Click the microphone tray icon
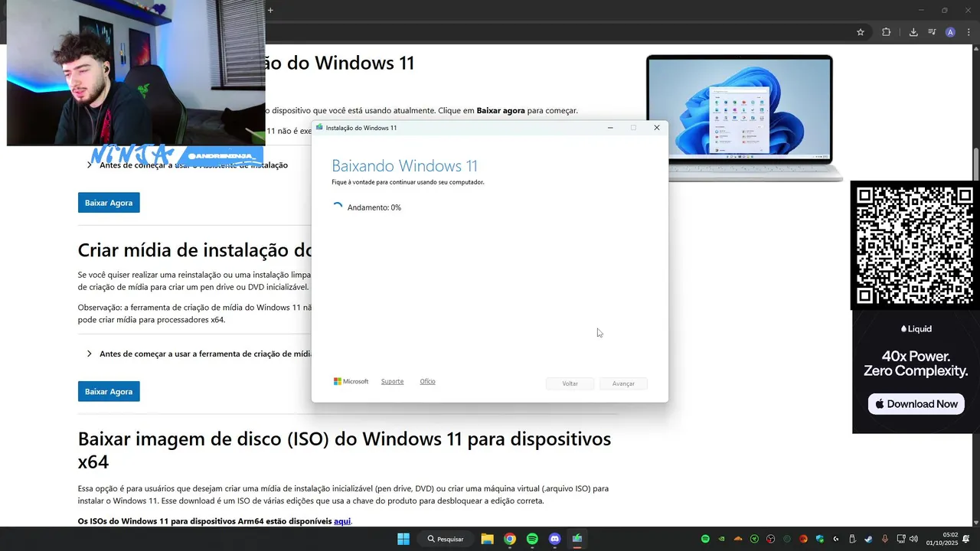This screenshot has height=551, width=980. pos(885,539)
